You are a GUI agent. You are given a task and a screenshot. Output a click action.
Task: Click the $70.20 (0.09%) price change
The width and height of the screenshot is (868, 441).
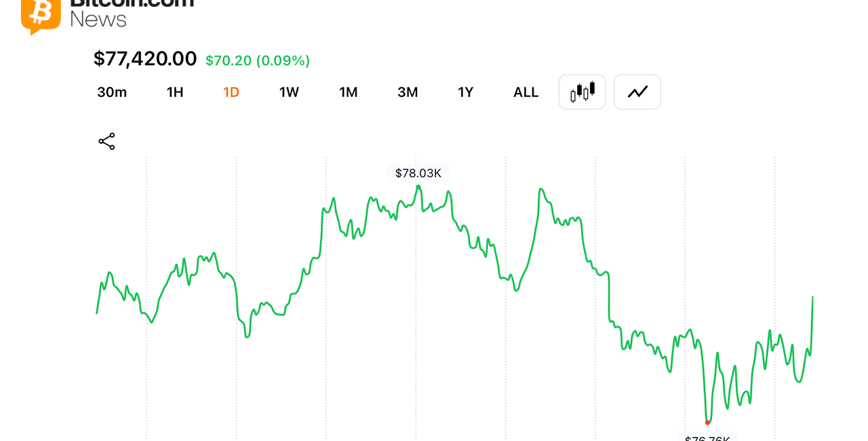258,60
